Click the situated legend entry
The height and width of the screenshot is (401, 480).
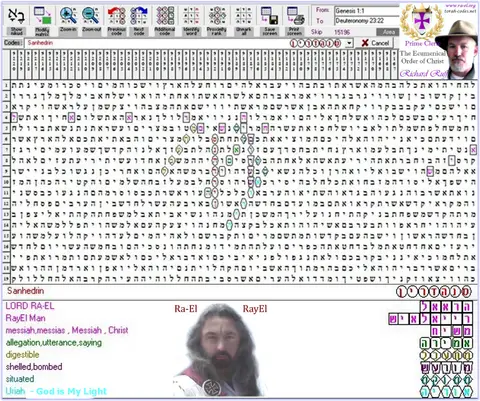[x=20, y=379]
